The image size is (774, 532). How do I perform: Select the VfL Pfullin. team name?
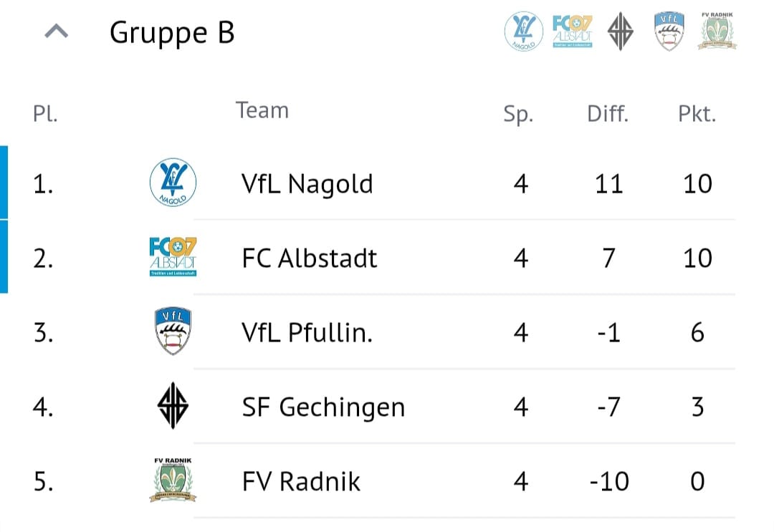(307, 332)
